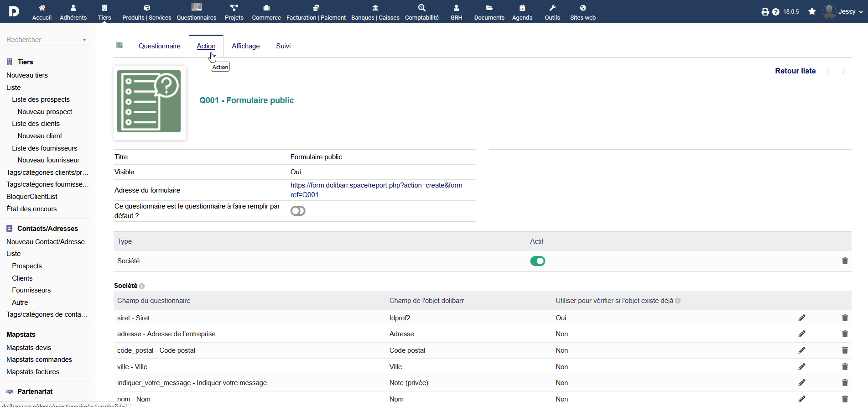
Task: Delete the ville - Ville mapping row
Action: tap(845, 367)
